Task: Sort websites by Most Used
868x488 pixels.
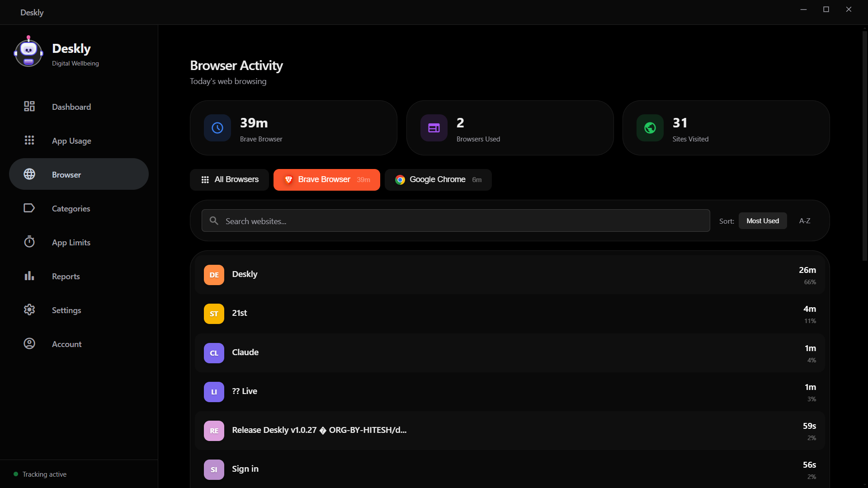Action: click(x=762, y=221)
